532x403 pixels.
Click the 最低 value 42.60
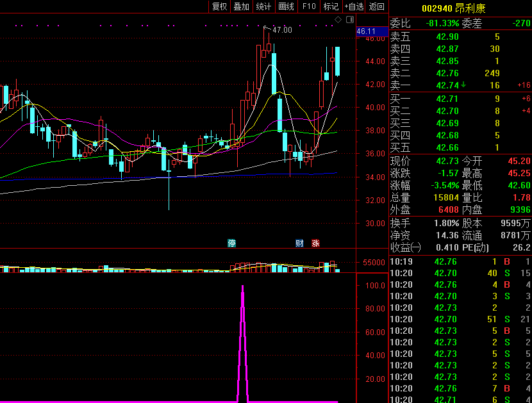tap(519, 186)
